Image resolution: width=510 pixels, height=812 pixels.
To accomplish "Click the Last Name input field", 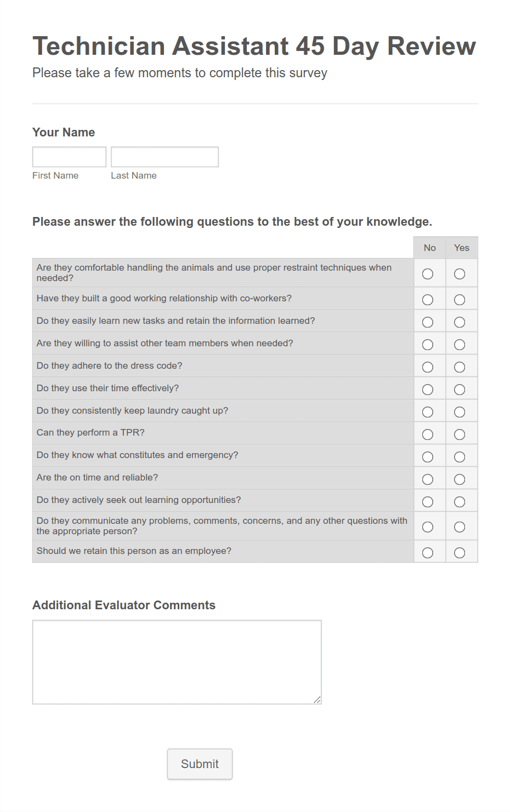I will (165, 156).
